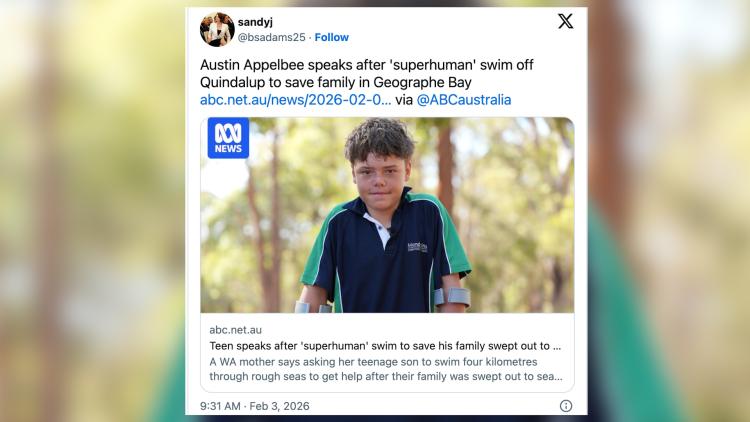Click the 9:31 AM post time
The width and height of the screenshot is (750, 422).
pyautogui.click(x=217, y=406)
